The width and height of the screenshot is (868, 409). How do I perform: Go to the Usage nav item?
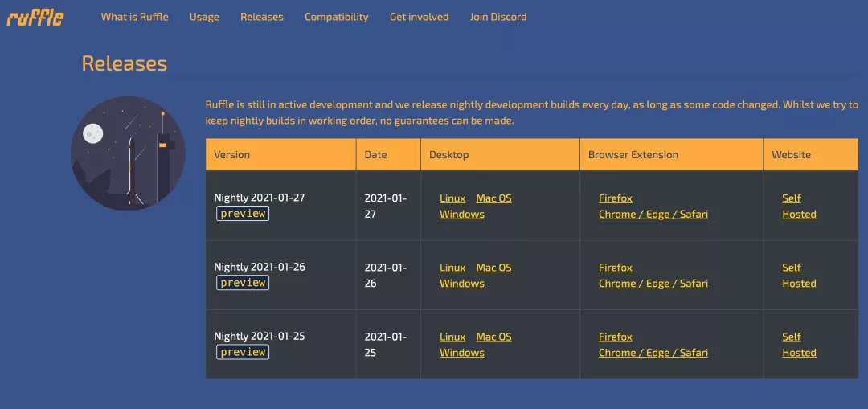click(204, 17)
